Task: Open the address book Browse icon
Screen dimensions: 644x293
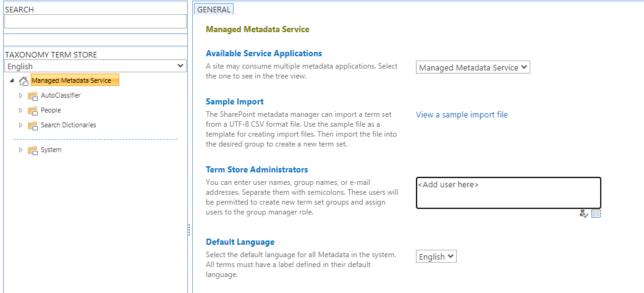Action: [596, 214]
